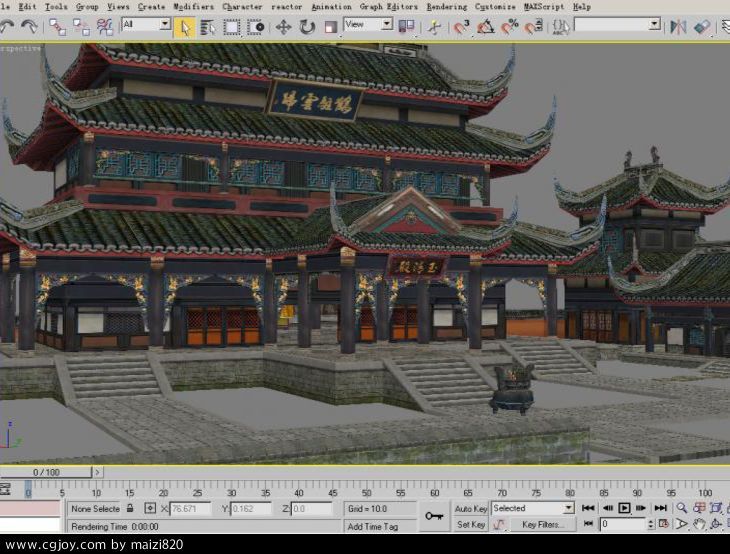
Task: Click the Pan view hand icon
Action: pos(700,524)
